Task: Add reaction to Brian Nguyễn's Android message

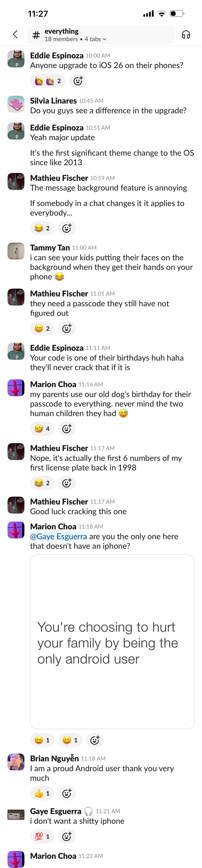Action: [67, 793]
